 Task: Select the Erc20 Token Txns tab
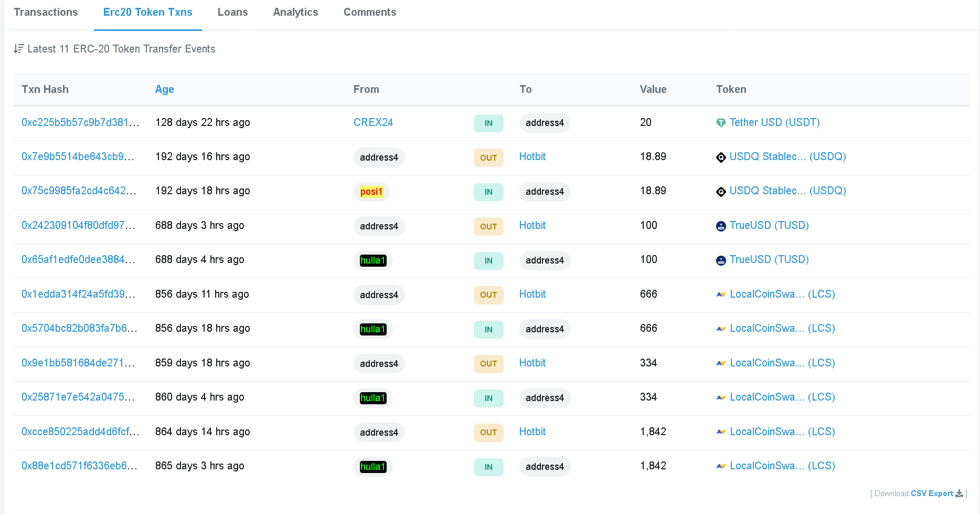pyautogui.click(x=148, y=12)
